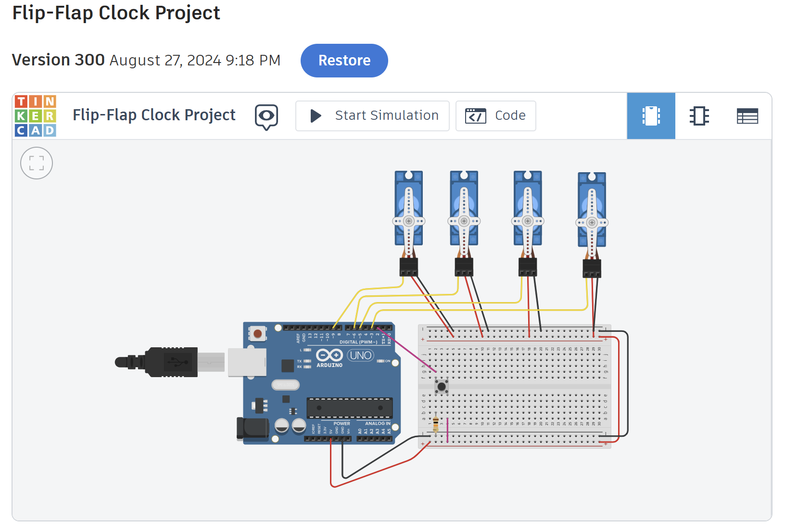Select the ATmega chip on Arduino
The height and width of the screenshot is (532, 785).
pyautogui.click(x=350, y=408)
